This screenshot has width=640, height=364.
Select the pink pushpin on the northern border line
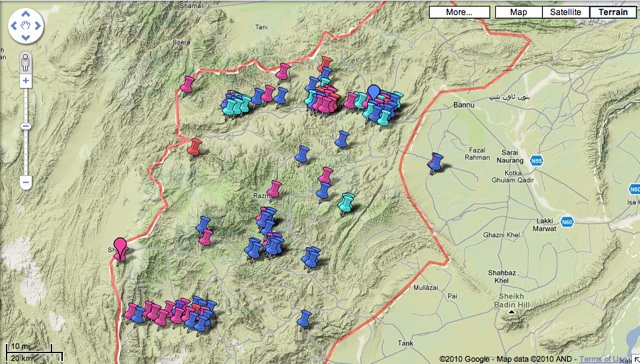pyautogui.click(x=282, y=71)
